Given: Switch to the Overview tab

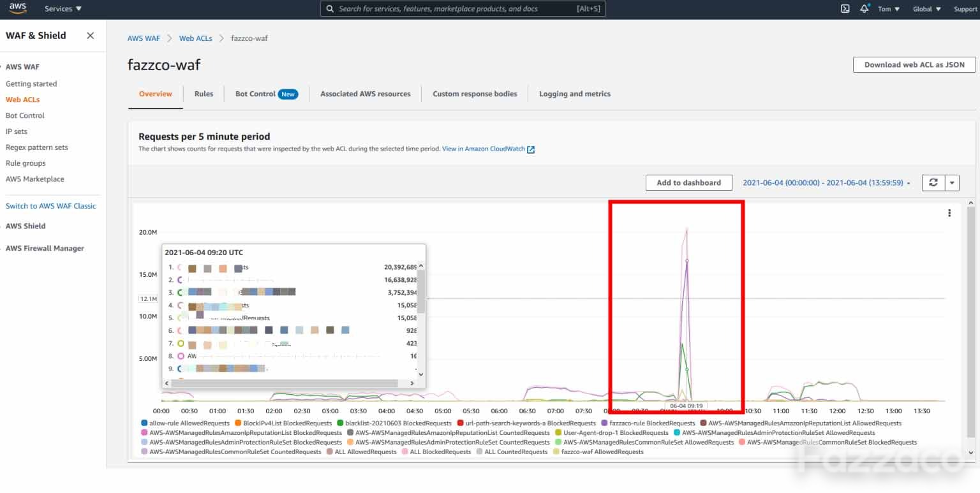Looking at the screenshot, I should click(x=156, y=94).
